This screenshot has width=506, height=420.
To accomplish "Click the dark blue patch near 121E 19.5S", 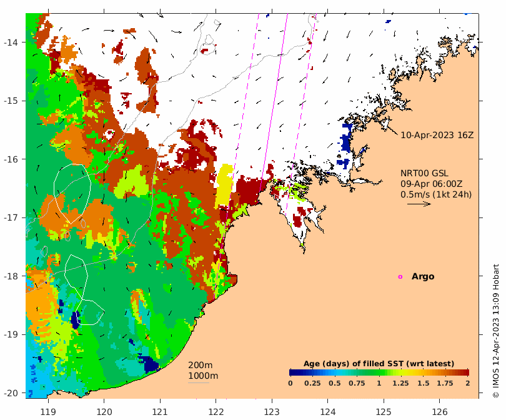I will (149, 364).
